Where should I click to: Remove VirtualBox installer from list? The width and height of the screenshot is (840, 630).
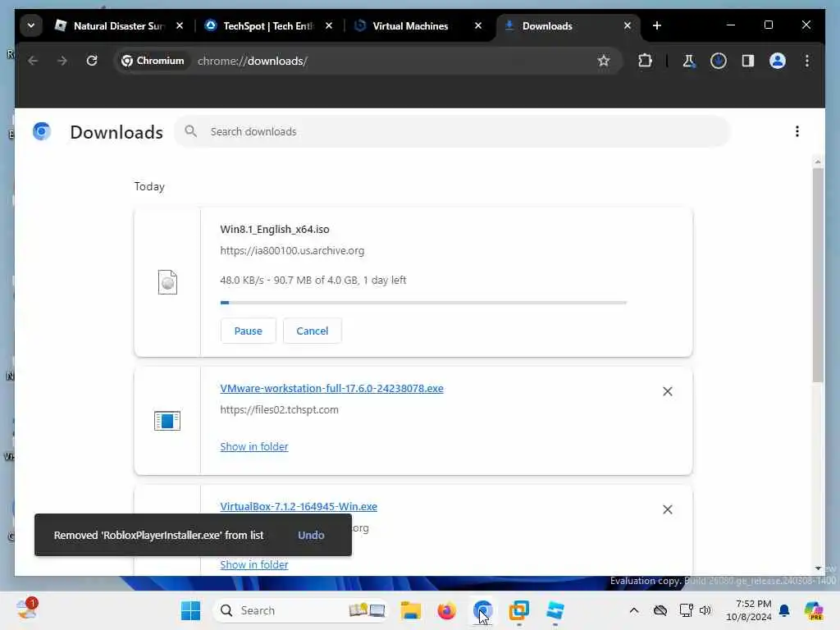coord(668,509)
